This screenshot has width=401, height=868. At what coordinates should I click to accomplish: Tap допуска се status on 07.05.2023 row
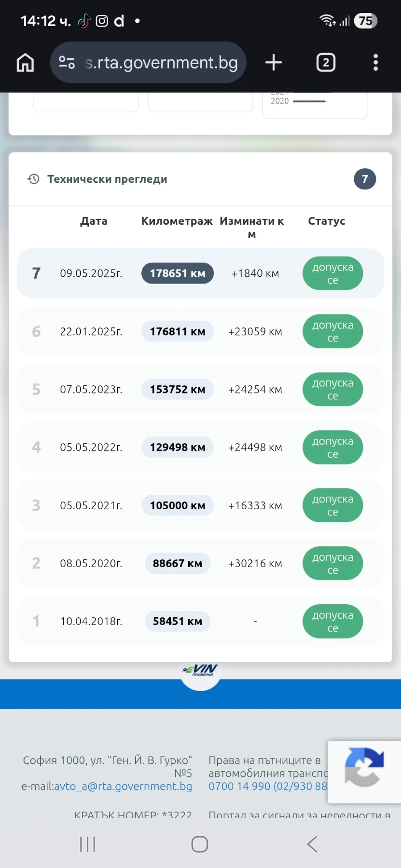[x=332, y=390]
